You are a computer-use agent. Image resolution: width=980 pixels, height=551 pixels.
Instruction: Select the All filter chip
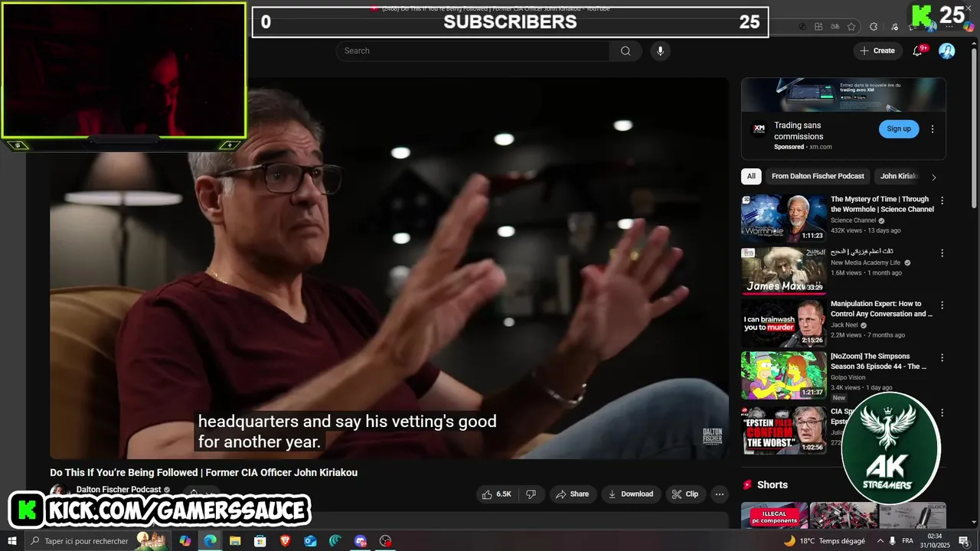pos(751,176)
